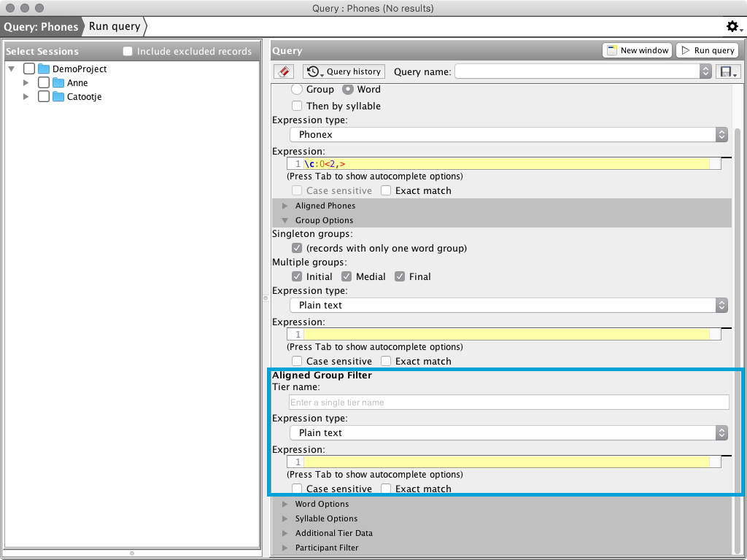
Task: Uncheck the Medial groups checkbox
Action: (347, 276)
